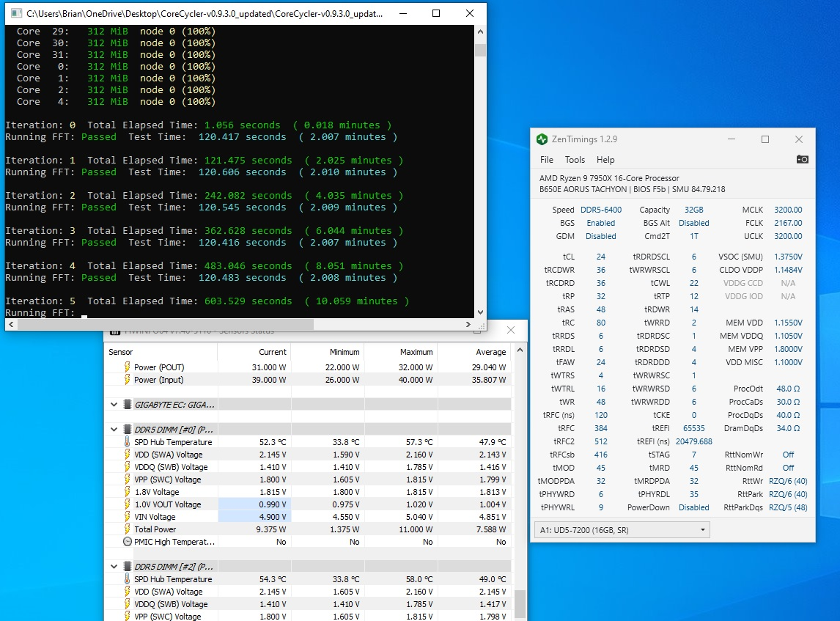
Task: Click the tCL value 24
Action: click(601, 257)
